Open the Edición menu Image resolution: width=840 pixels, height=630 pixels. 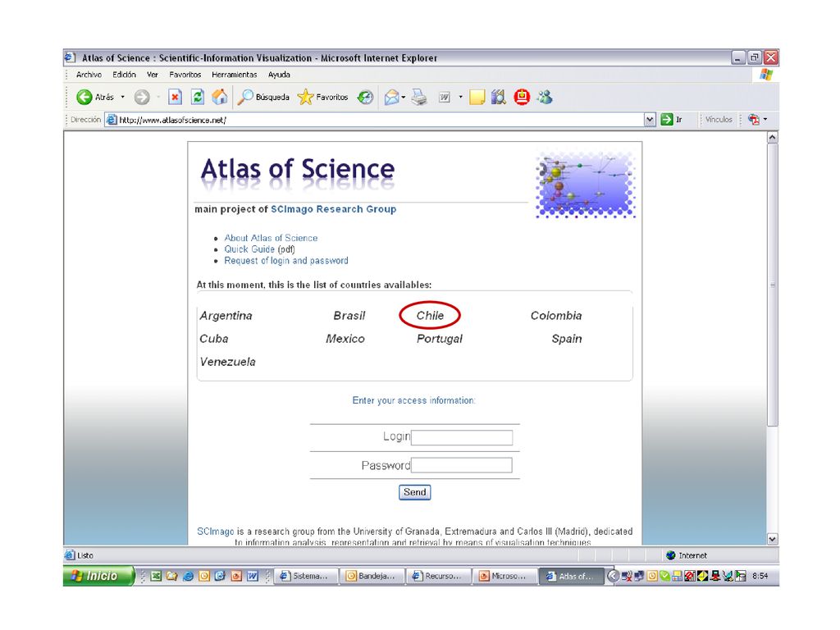pyautogui.click(x=125, y=75)
